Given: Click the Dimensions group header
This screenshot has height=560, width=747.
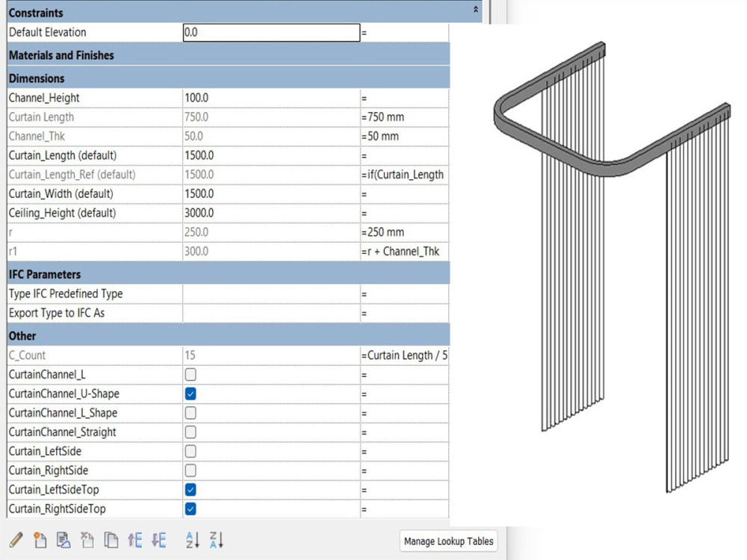Looking at the screenshot, I should point(229,78).
